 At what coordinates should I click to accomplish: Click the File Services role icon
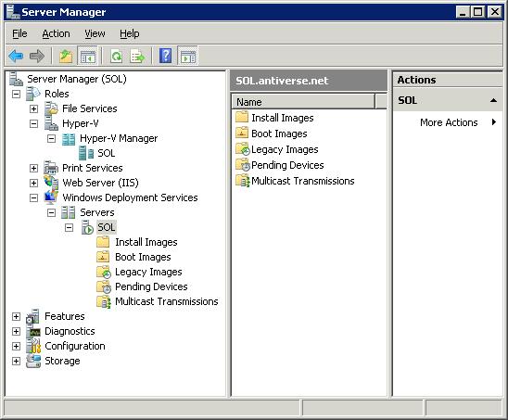(51, 108)
